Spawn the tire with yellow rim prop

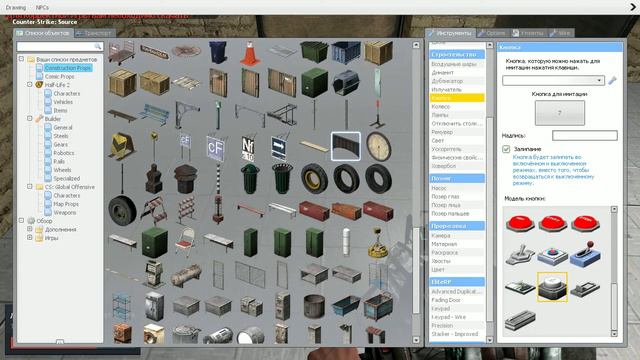tap(314, 179)
